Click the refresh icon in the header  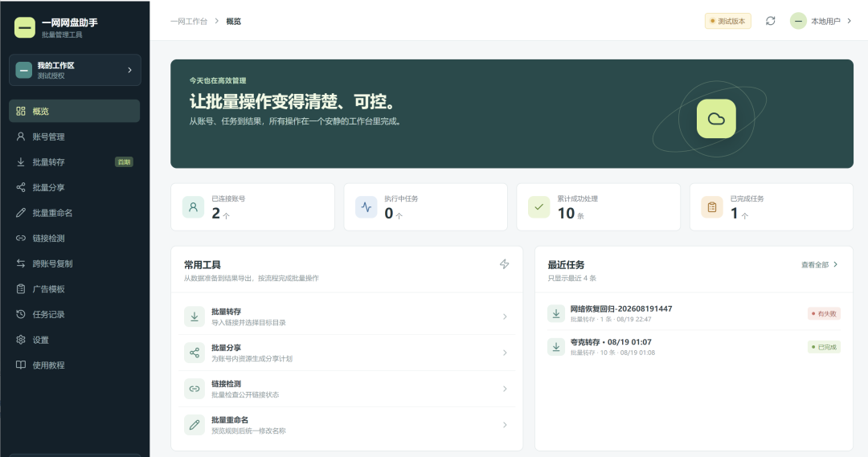pyautogui.click(x=771, y=21)
